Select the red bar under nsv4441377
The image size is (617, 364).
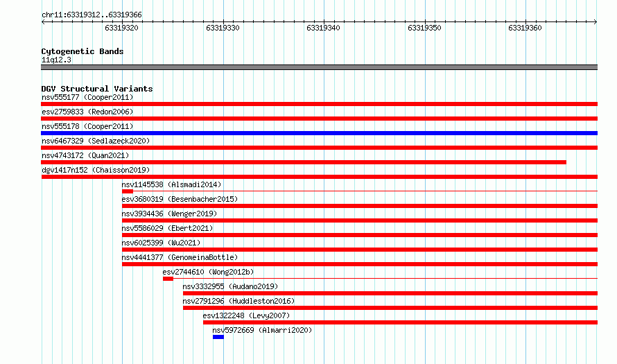(360, 264)
